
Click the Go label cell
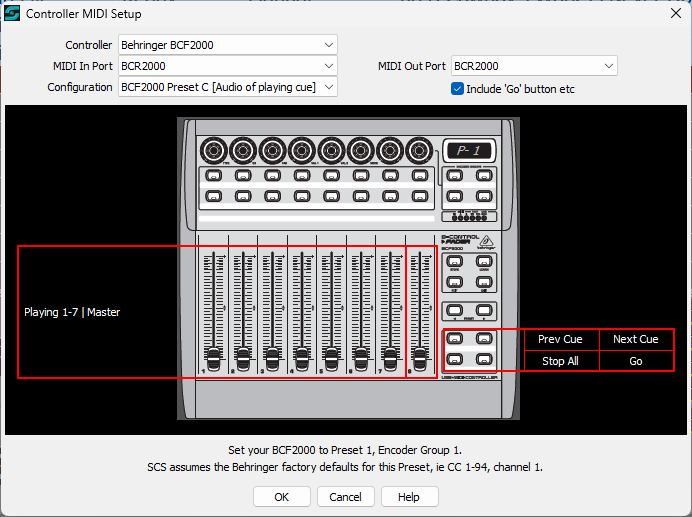(x=636, y=361)
